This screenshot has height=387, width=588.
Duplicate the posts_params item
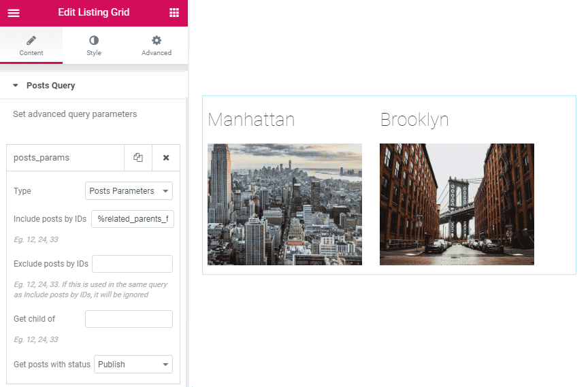click(x=138, y=158)
